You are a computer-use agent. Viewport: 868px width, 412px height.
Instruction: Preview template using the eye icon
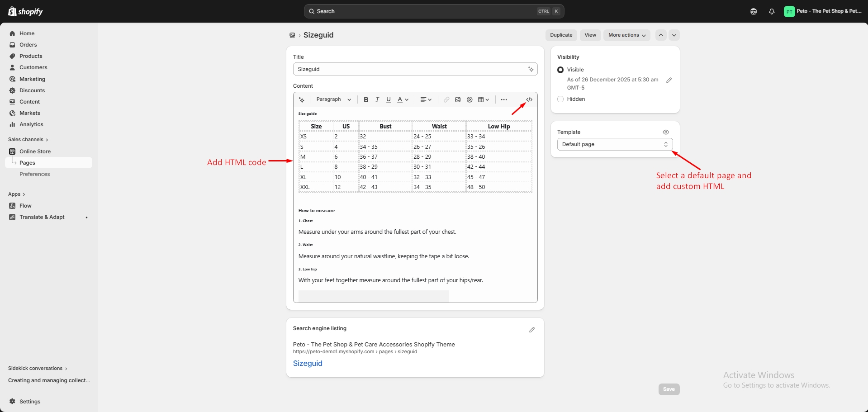coord(666,132)
